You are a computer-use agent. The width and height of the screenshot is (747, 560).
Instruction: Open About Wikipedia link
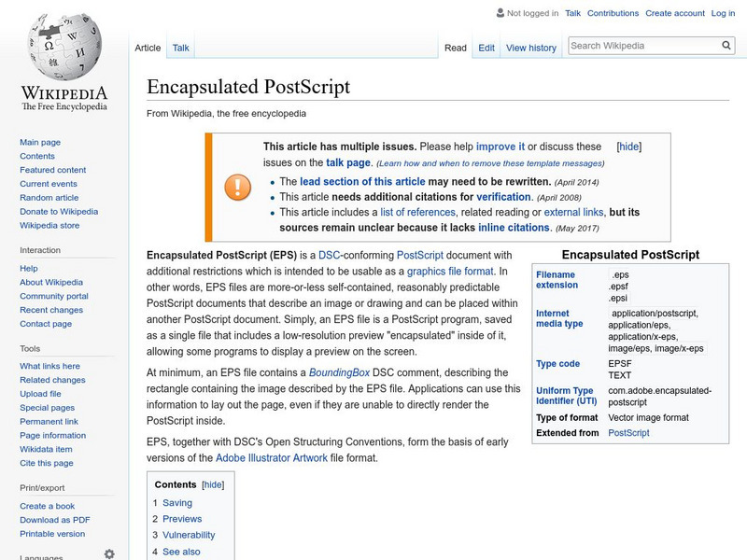pyautogui.click(x=51, y=282)
